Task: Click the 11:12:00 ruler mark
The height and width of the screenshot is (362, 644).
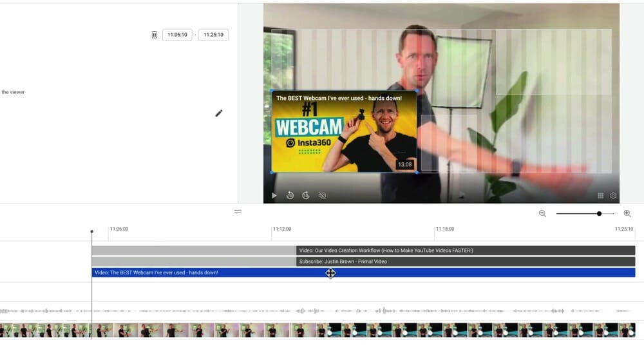Action: tap(282, 229)
